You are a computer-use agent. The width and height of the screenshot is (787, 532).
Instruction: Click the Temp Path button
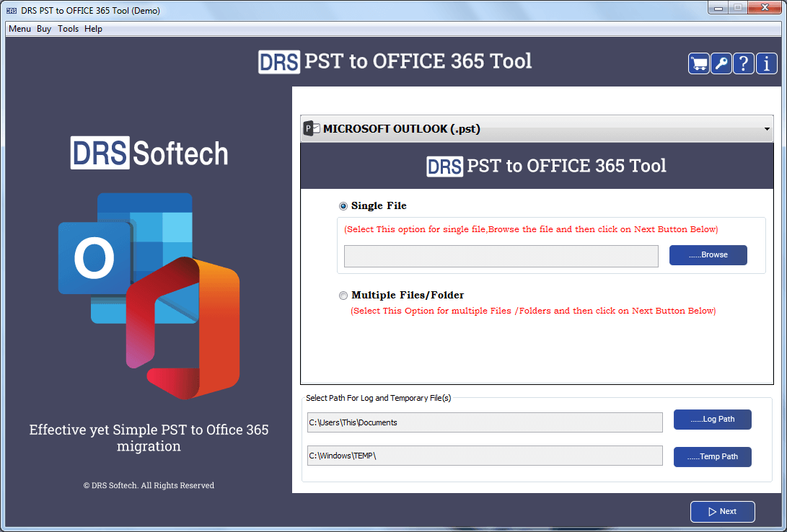[x=712, y=456]
